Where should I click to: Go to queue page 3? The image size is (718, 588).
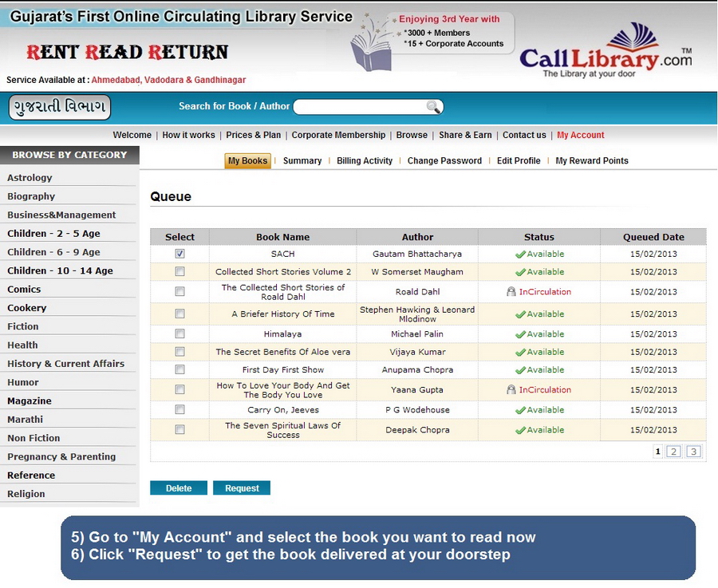pyautogui.click(x=694, y=452)
